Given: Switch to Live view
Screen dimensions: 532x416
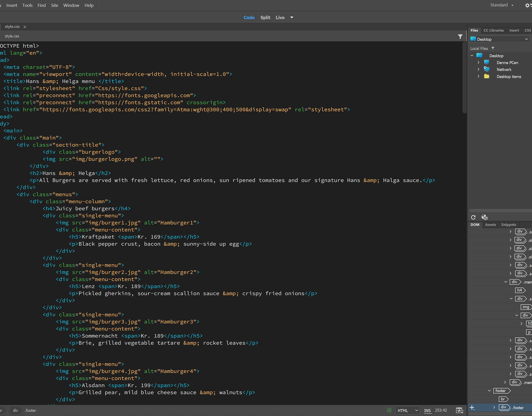Looking at the screenshot, I should (280, 18).
